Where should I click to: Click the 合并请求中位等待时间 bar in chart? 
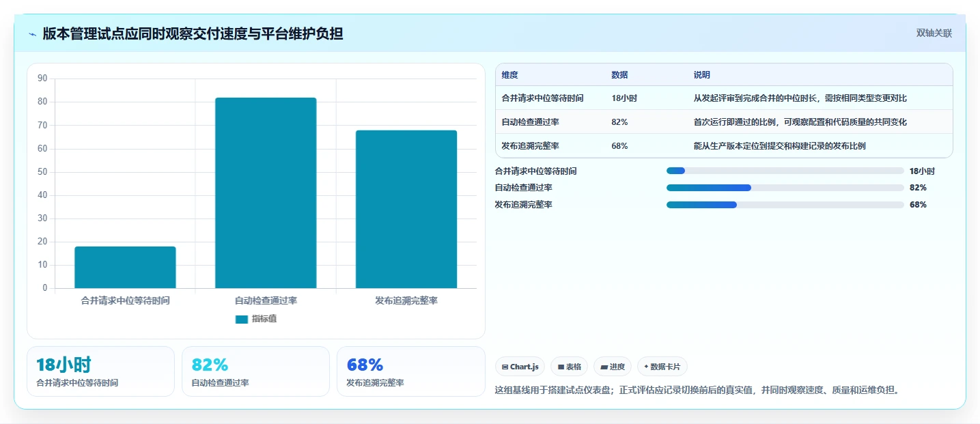point(125,267)
